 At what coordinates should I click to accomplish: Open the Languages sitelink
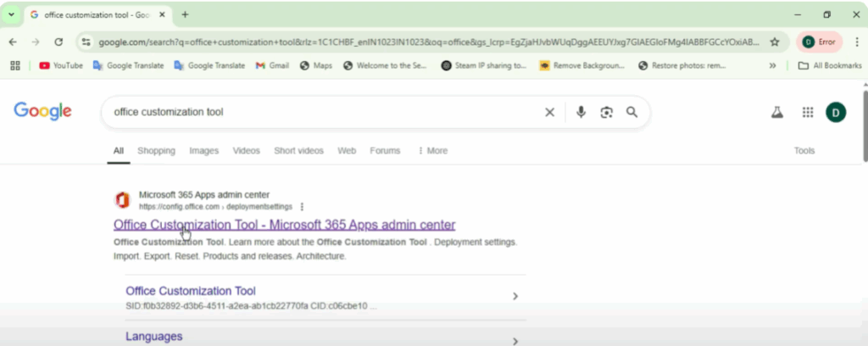(154, 337)
